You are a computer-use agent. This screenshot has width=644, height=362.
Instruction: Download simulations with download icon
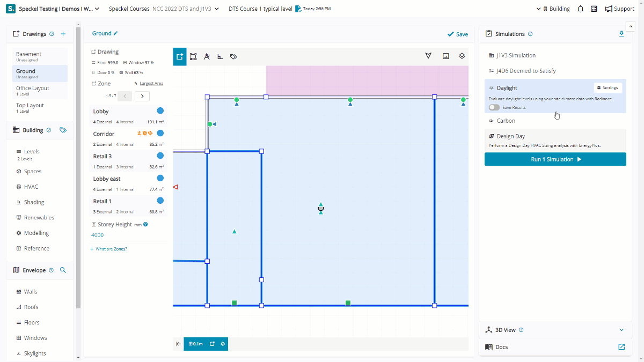tap(621, 34)
